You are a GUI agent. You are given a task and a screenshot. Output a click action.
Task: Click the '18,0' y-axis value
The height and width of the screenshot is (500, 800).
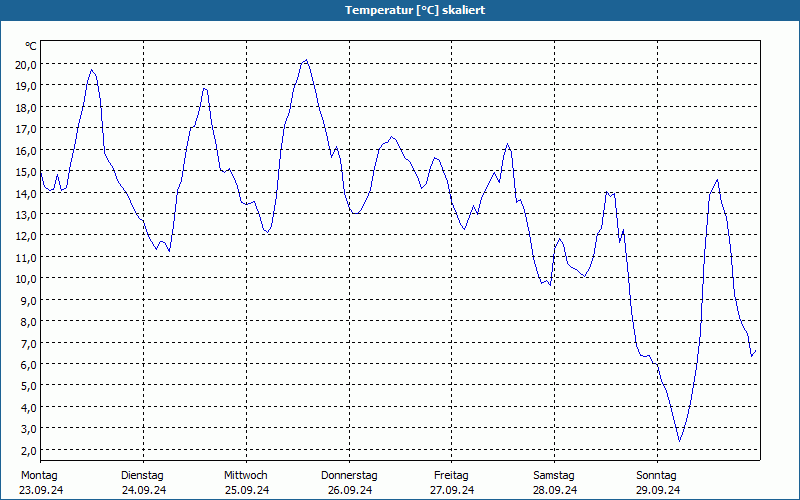pyautogui.click(x=26, y=107)
